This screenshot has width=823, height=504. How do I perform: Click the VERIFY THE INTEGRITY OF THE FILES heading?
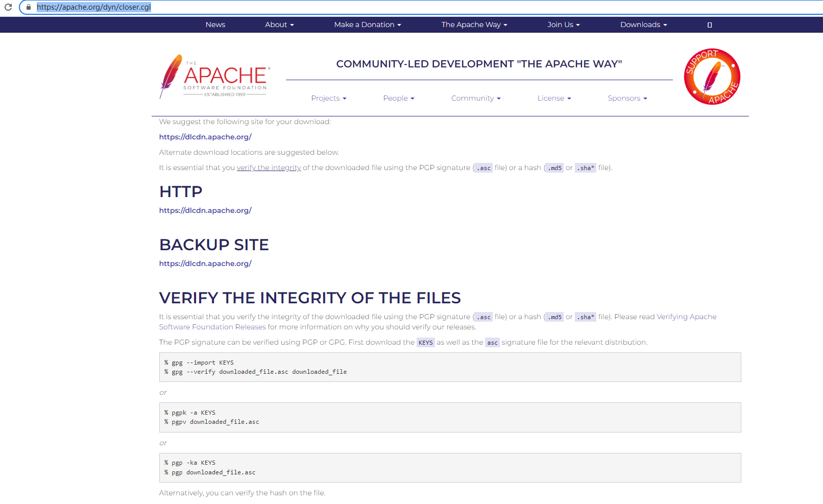[310, 298]
